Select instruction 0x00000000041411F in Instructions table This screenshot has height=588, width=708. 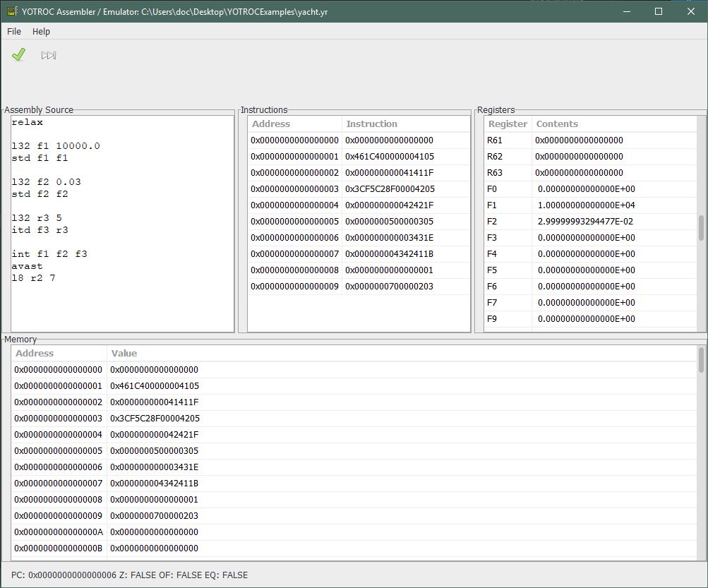389,172
